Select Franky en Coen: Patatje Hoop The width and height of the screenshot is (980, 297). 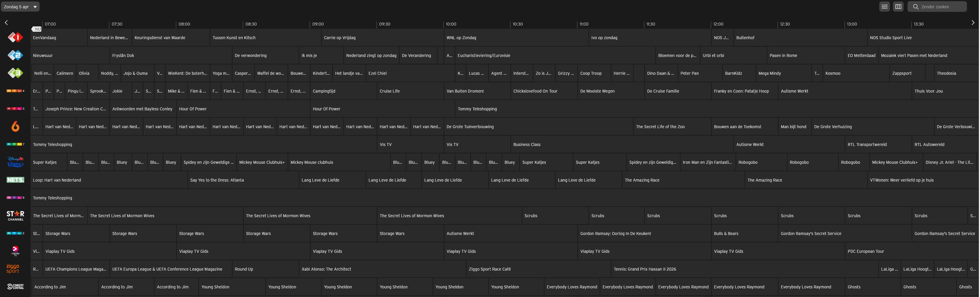point(745,91)
